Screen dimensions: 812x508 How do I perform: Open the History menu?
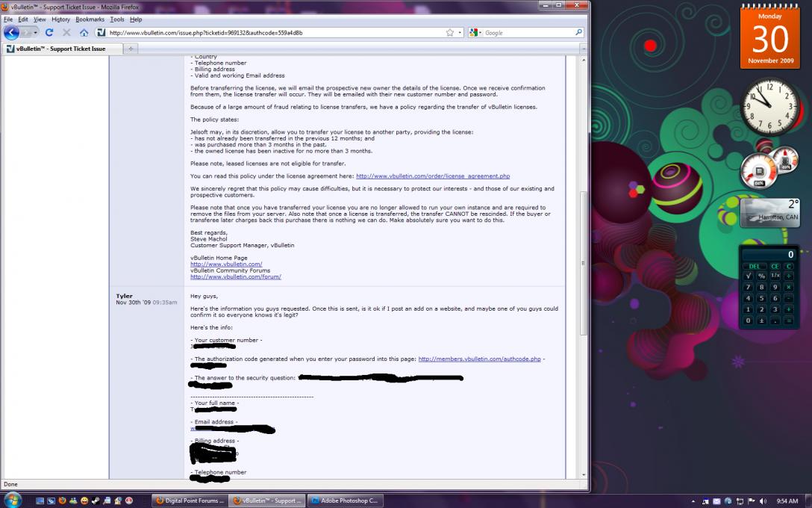pos(60,19)
